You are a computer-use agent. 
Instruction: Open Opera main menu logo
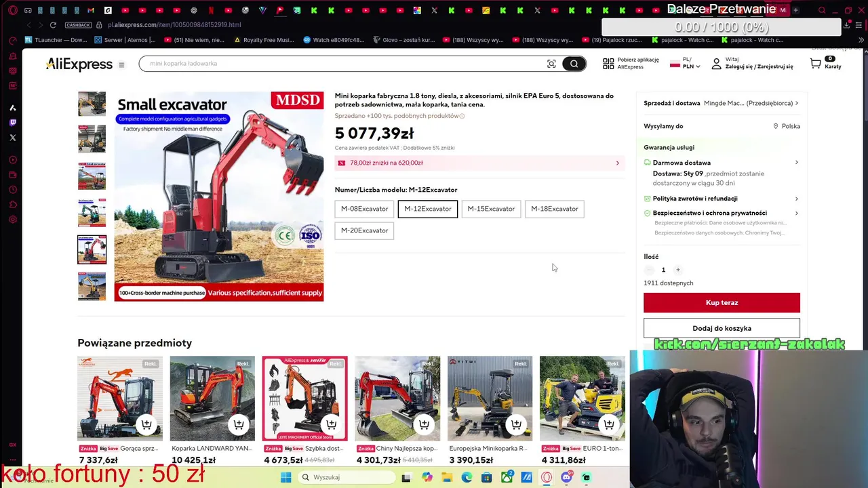click(12, 10)
